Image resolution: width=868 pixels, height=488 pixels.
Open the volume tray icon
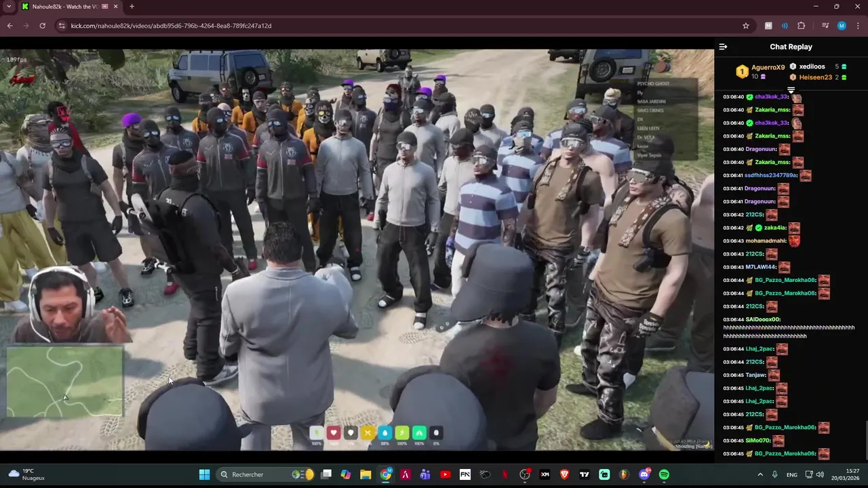tap(821, 474)
